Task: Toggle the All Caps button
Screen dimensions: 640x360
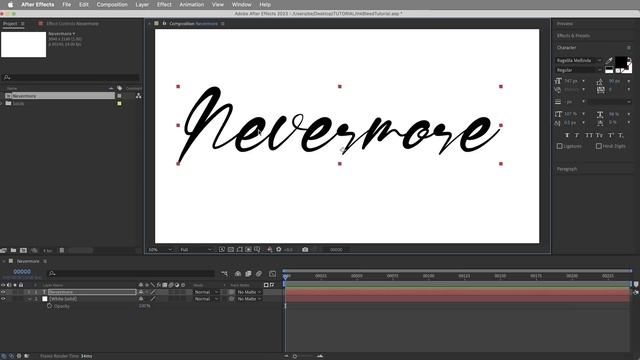Action: pos(589,135)
